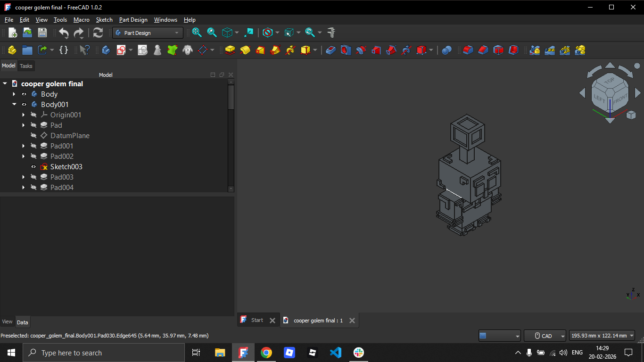Show Pad002 using its eye icon
The height and width of the screenshot is (362, 644).
coord(33,156)
